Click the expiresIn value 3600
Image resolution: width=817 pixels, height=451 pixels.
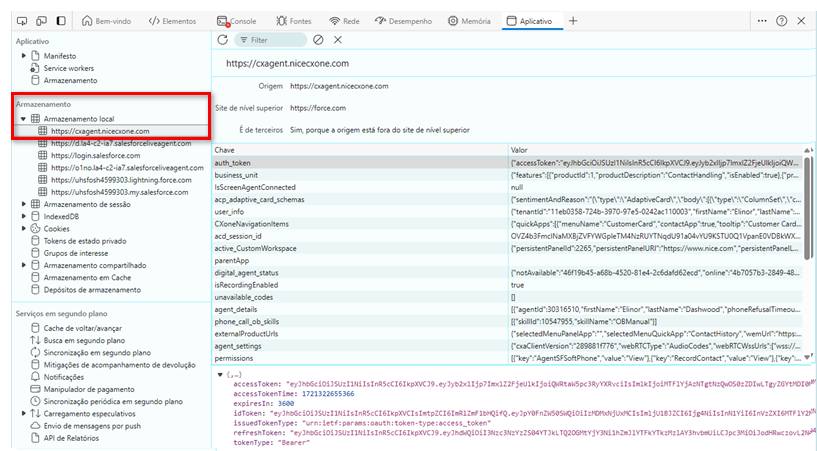coord(286,403)
